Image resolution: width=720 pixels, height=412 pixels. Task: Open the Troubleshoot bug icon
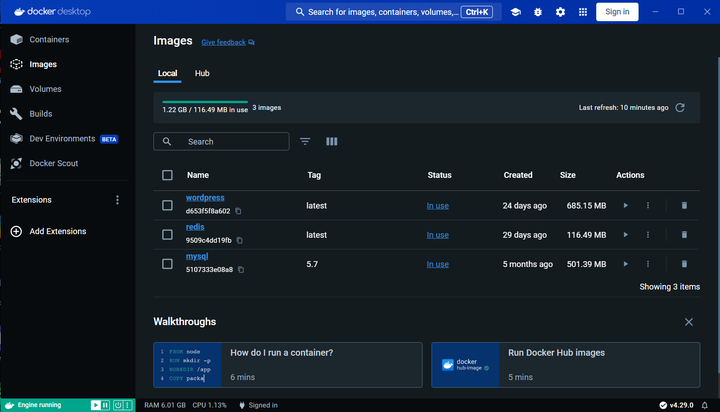pyautogui.click(x=538, y=12)
